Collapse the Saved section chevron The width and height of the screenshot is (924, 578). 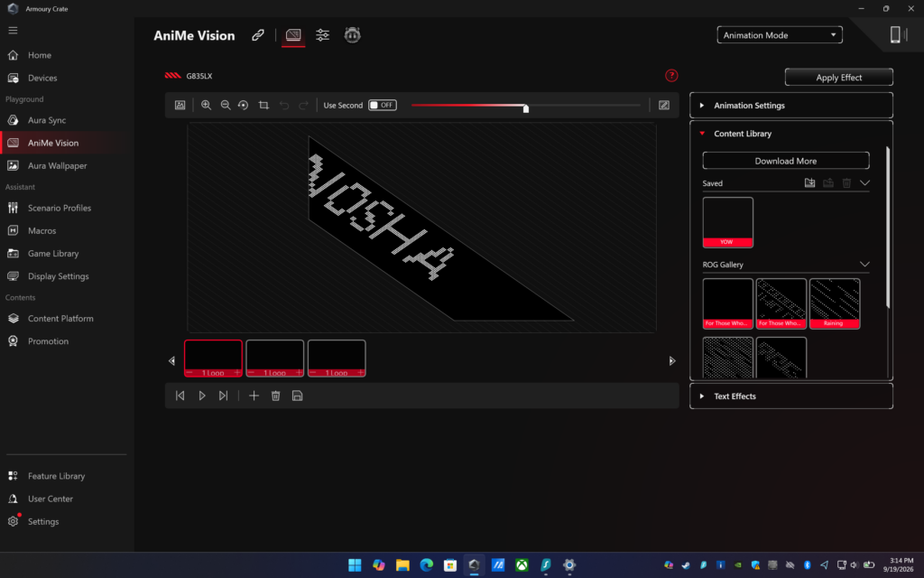[x=864, y=182]
